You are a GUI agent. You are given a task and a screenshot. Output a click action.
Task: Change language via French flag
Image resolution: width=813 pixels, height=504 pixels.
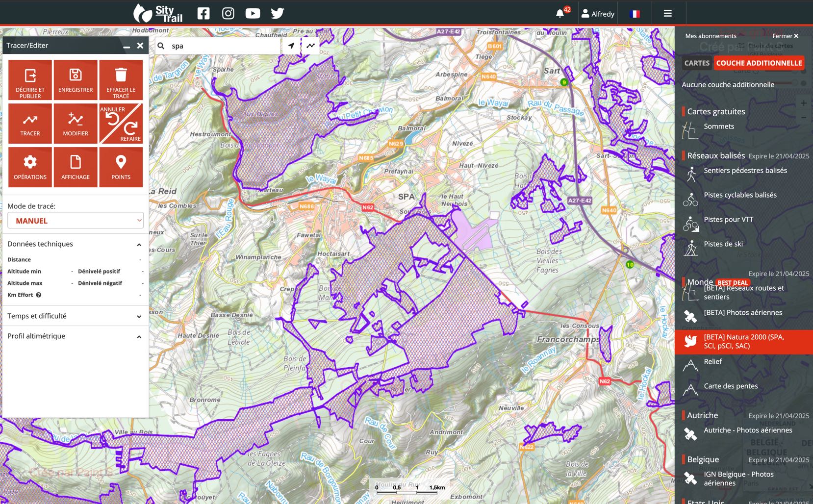pos(635,14)
